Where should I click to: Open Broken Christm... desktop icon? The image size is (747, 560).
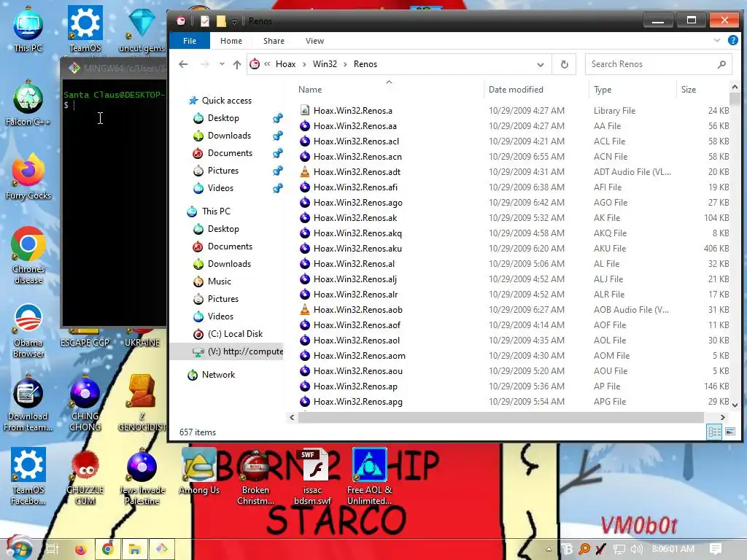coord(255,477)
